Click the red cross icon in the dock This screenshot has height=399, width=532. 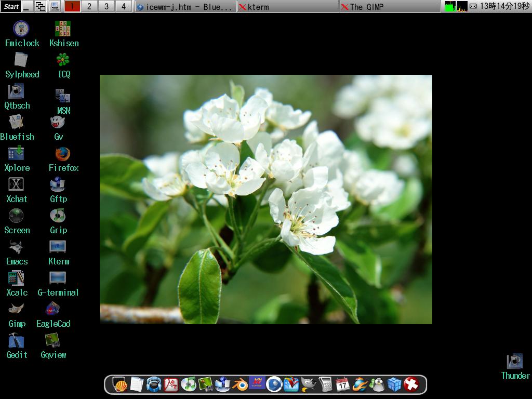[x=411, y=384]
